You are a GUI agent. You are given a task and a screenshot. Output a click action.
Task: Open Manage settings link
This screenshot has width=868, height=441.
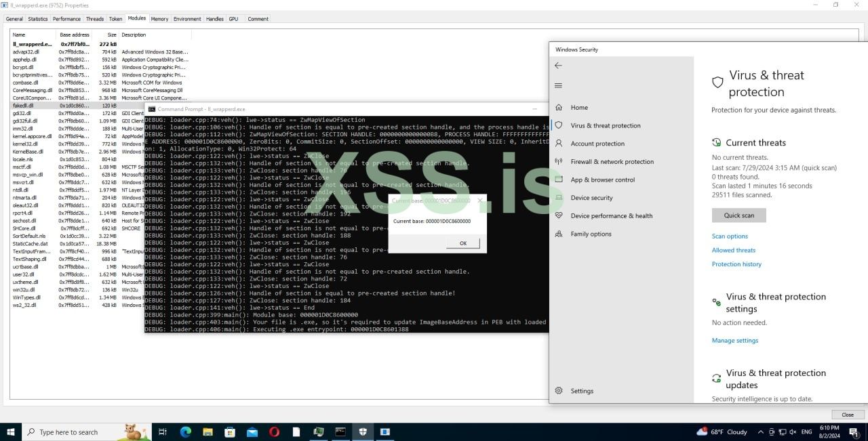click(x=735, y=341)
